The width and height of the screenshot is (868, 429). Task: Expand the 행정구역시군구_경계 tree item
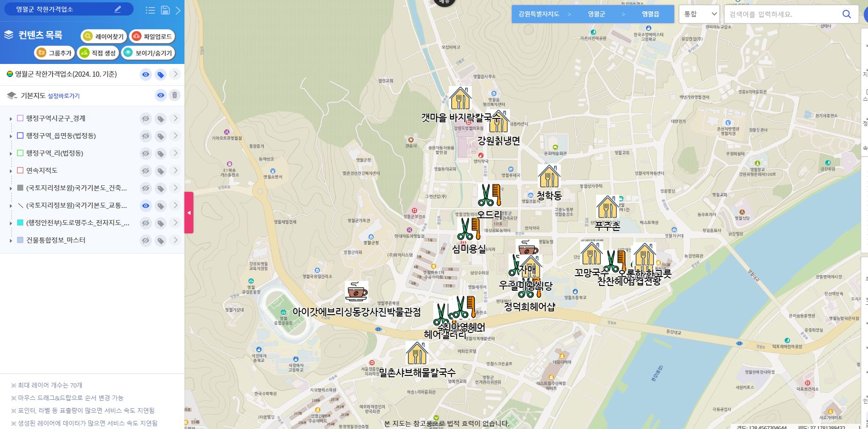[11, 119]
